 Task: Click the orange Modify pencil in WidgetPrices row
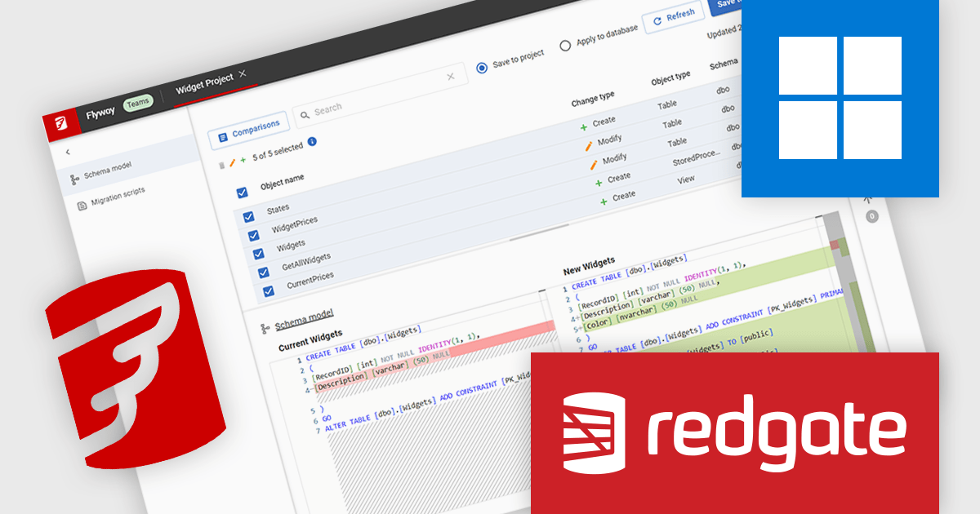pos(589,146)
